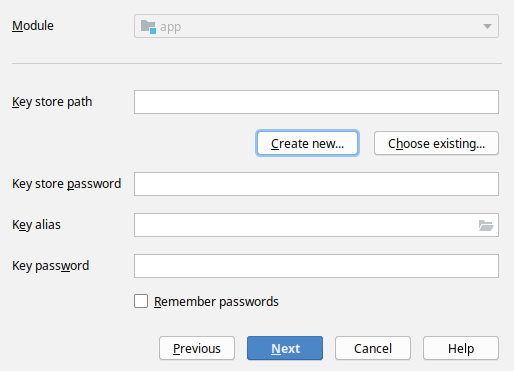
Task: Proceed with the Next button
Action: tap(285, 348)
